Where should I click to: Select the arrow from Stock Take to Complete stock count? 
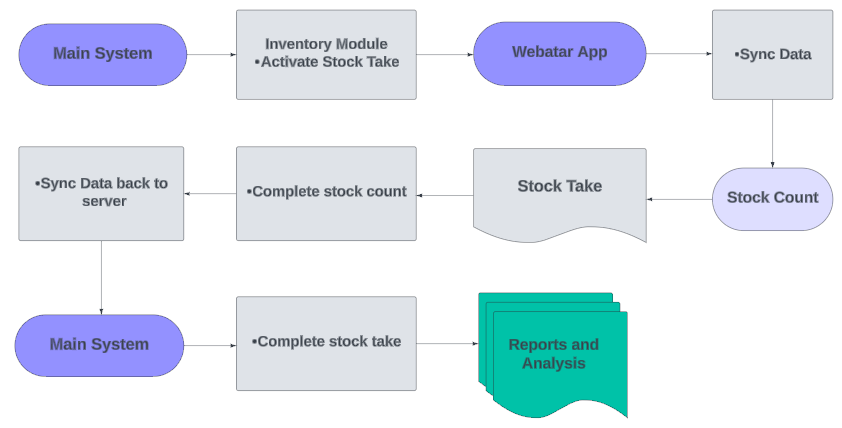click(445, 194)
